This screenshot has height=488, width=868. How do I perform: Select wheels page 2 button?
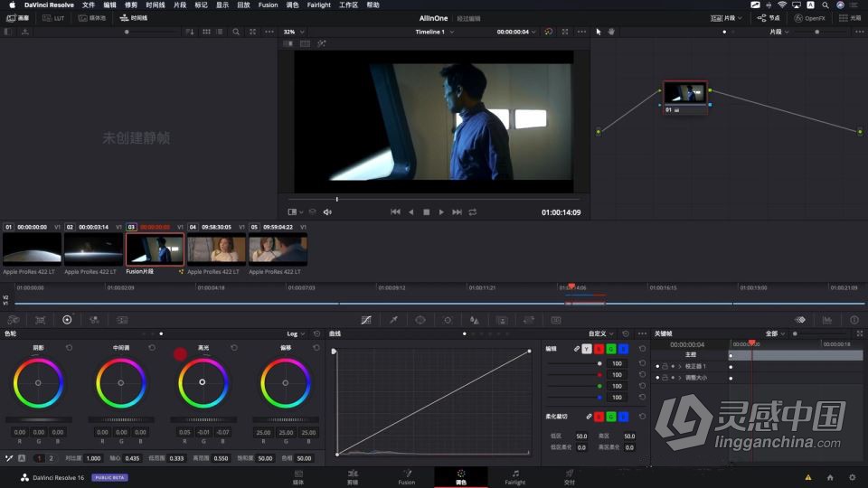click(51, 458)
